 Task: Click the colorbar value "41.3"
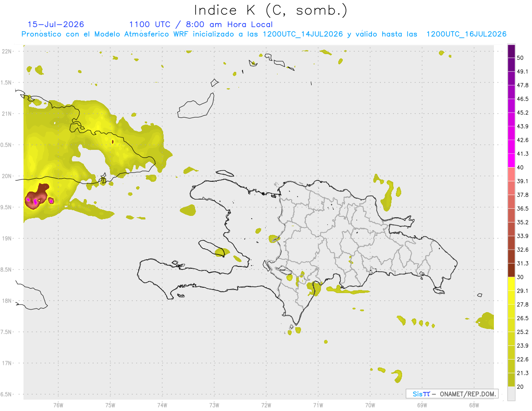click(523, 154)
